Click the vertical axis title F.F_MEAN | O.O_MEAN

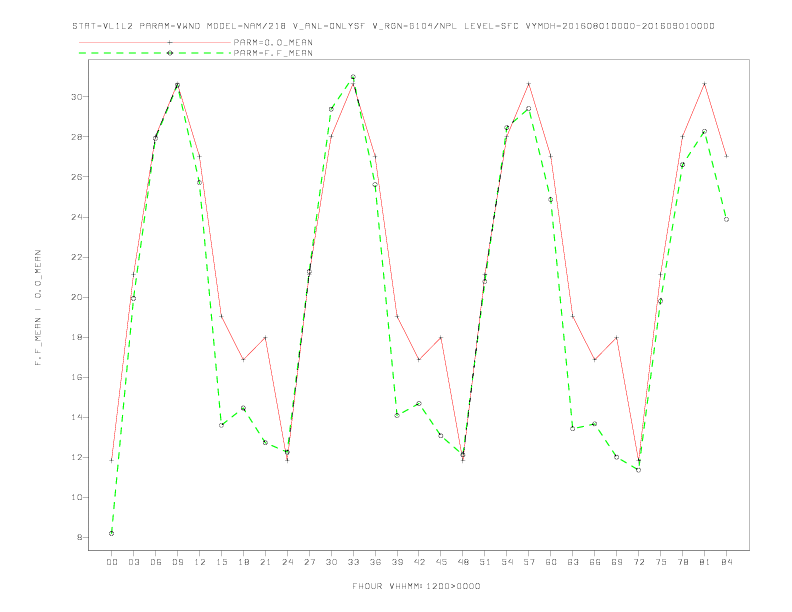pyautogui.click(x=38, y=308)
